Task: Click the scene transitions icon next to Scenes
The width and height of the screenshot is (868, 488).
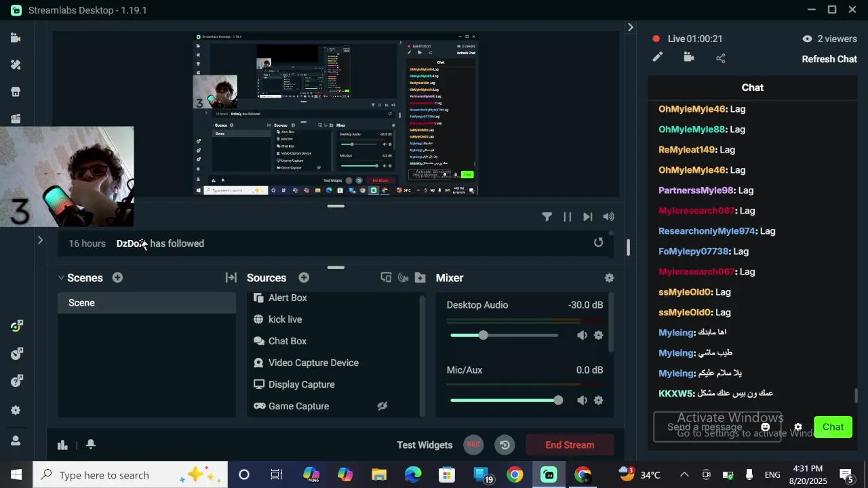Action: 231,278
